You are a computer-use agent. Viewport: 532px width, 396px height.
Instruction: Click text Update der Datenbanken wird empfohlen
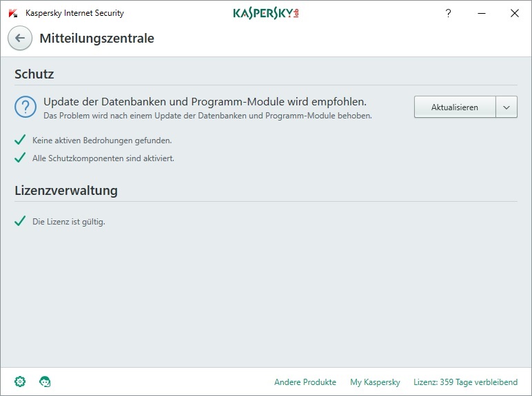[x=205, y=102]
